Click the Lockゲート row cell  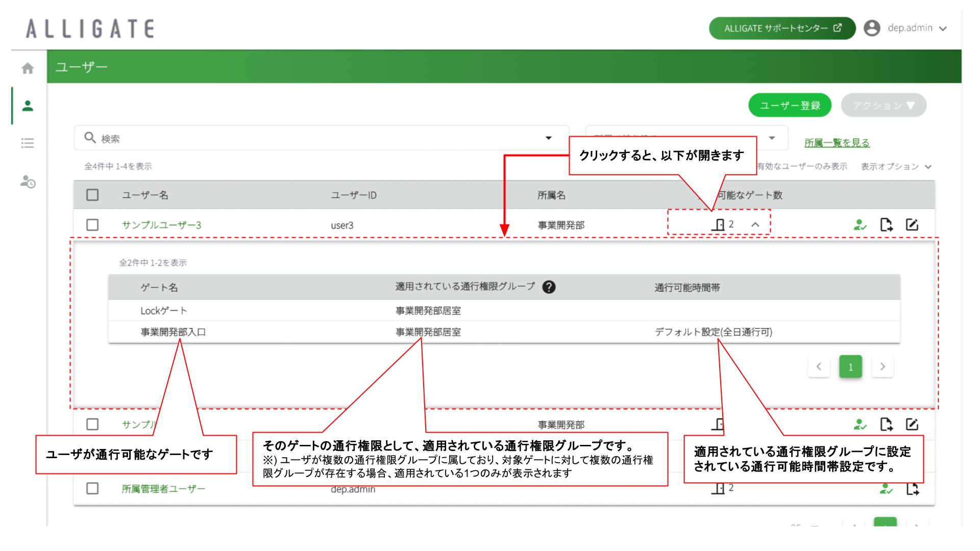(x=164, y=311)
